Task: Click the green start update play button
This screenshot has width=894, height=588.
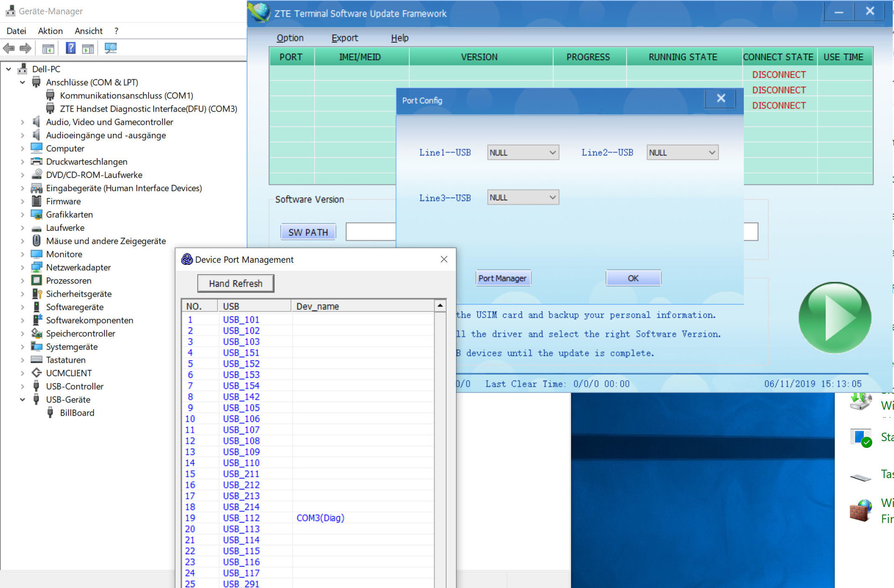Action: click(x=834, y=318)
